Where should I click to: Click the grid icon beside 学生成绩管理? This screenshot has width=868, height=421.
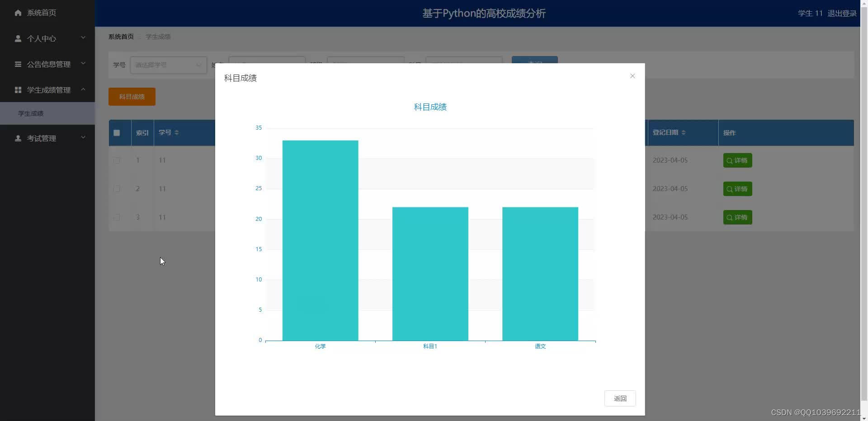point(18,89)
